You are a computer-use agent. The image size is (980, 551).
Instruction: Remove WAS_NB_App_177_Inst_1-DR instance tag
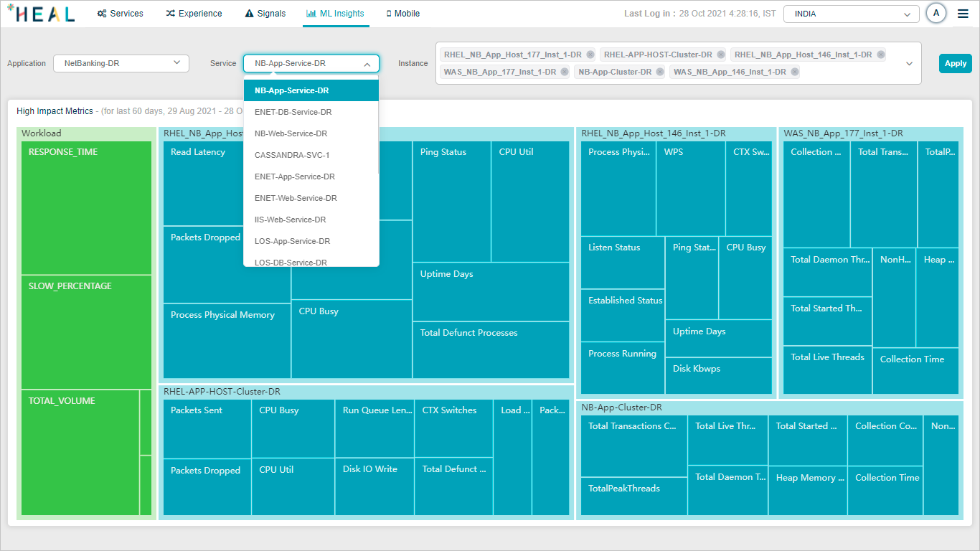564,72
